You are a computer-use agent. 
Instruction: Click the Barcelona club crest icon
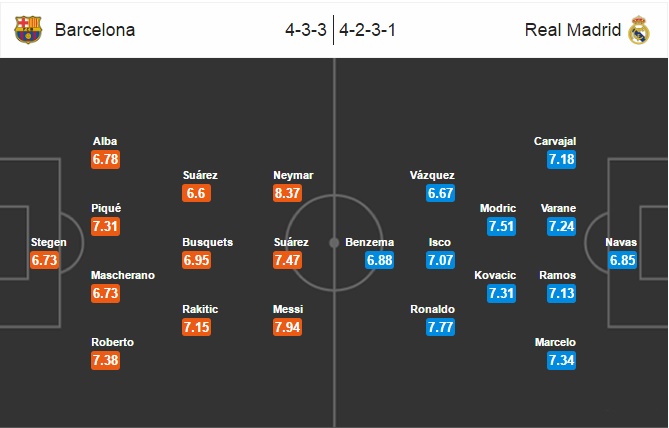(x=28, y=30)
